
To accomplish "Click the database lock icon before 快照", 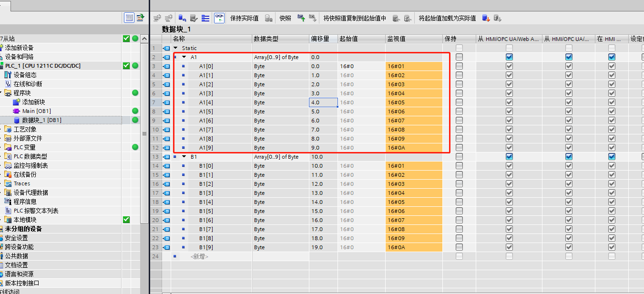I will point(269,18).
